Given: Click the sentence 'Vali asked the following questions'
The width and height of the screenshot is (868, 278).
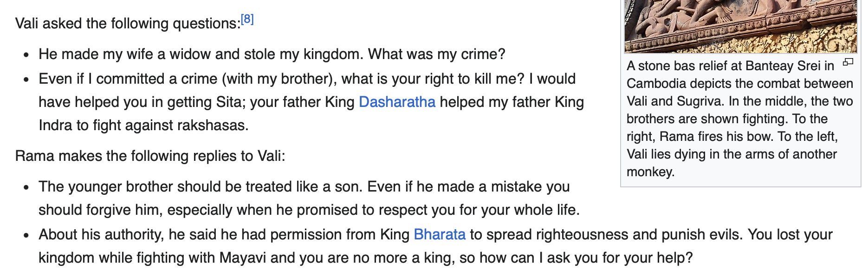Looking at the screenshot, I should pyautogui.click(x=128, y=23).
